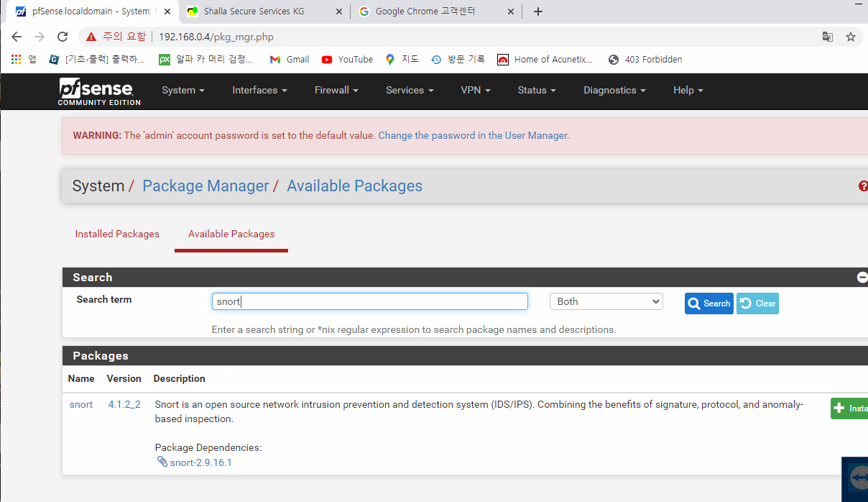Viewport: 868px width, 502px height.
Task: Click the Clear button
Action: 757,304
